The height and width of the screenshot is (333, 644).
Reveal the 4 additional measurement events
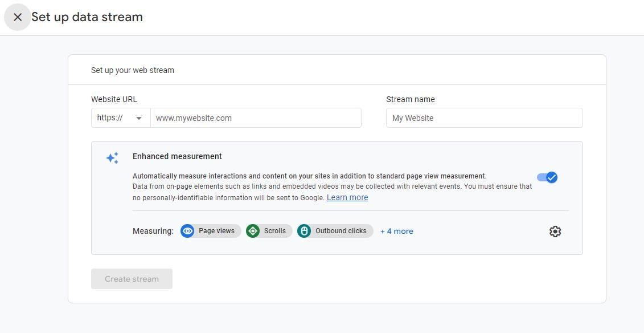pyautogui.click(x=396, y=231)
